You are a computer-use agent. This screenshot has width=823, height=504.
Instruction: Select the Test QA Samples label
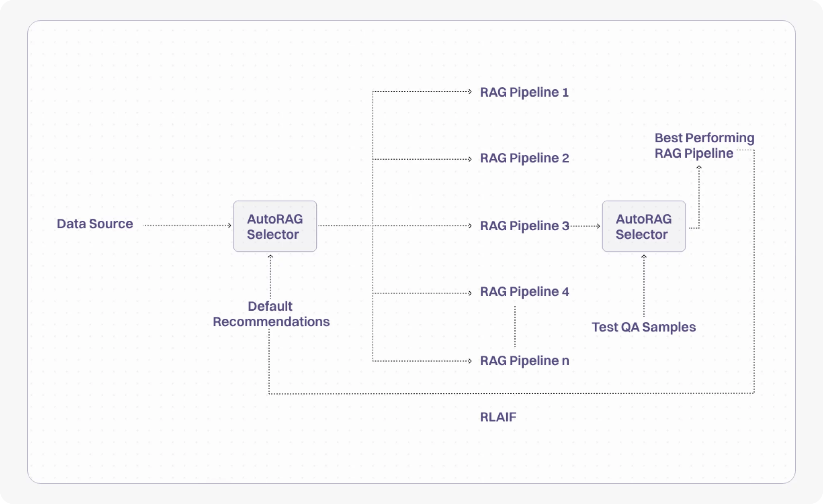[644, 327]
